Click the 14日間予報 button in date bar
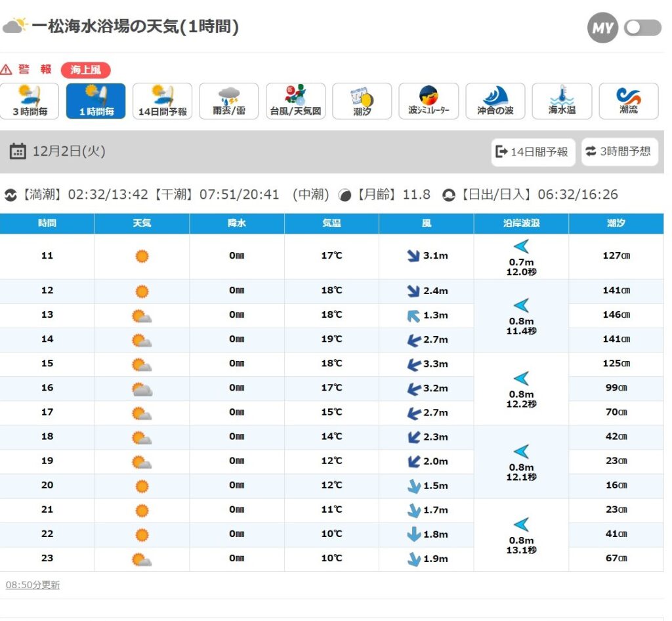This screenshot has width=672, height=621. click(x=533, y=152)
